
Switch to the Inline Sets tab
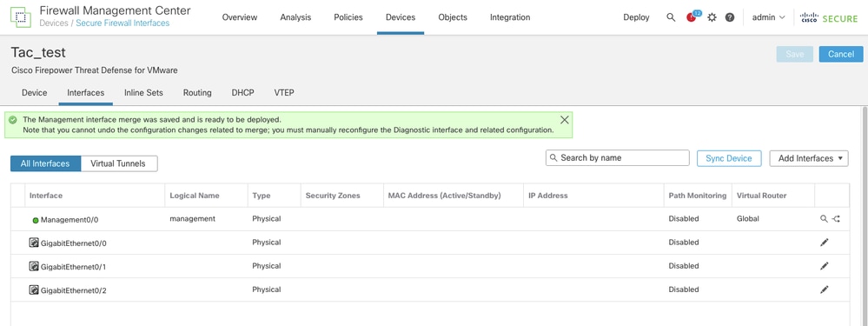click(x=144, y=93)
